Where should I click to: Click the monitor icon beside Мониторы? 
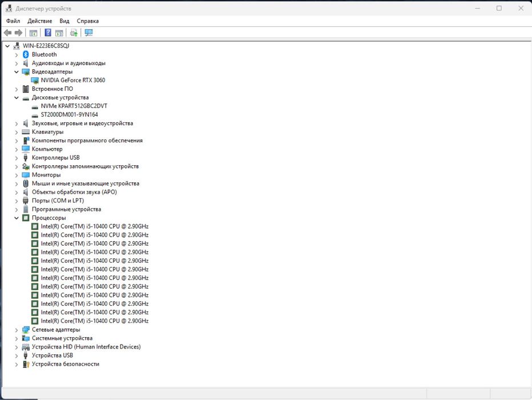pyautogui.click(x=26, y=175)
